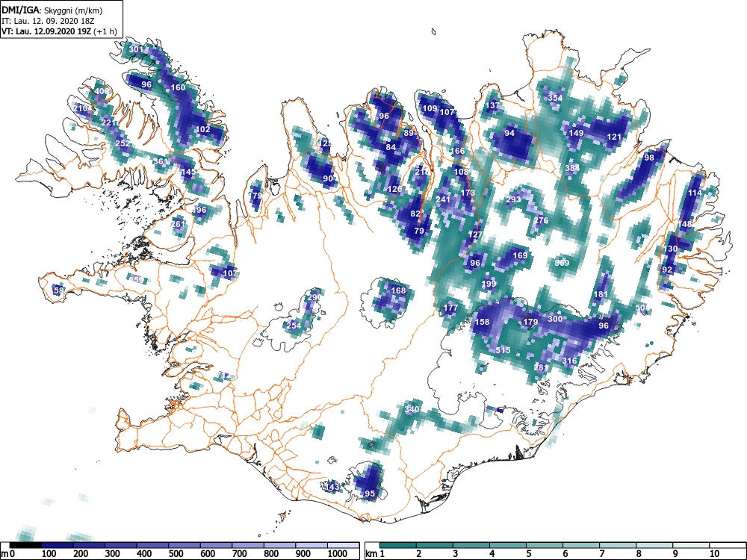Click the visibility value '130' on the map
The image size is (747, 560).
point(670,249)
